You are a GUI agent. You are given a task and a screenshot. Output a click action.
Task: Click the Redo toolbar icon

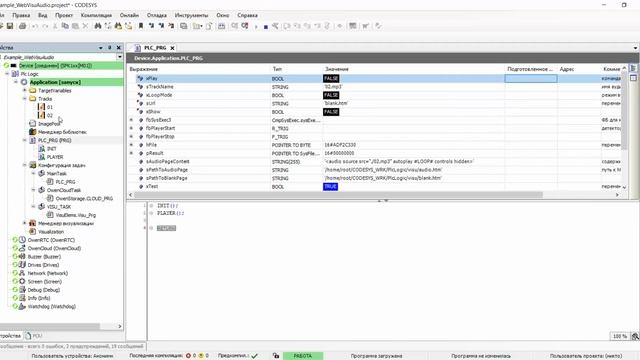click(45, 26)
